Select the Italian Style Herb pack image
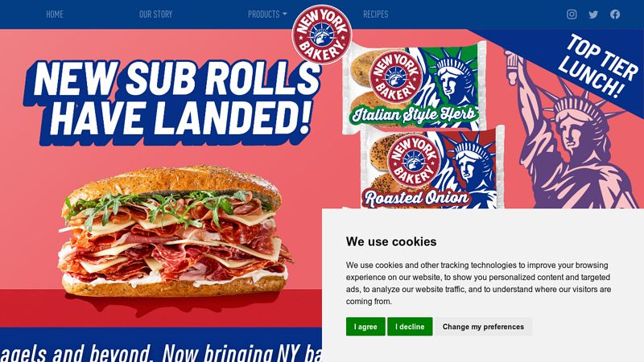 tap(414, 88)
